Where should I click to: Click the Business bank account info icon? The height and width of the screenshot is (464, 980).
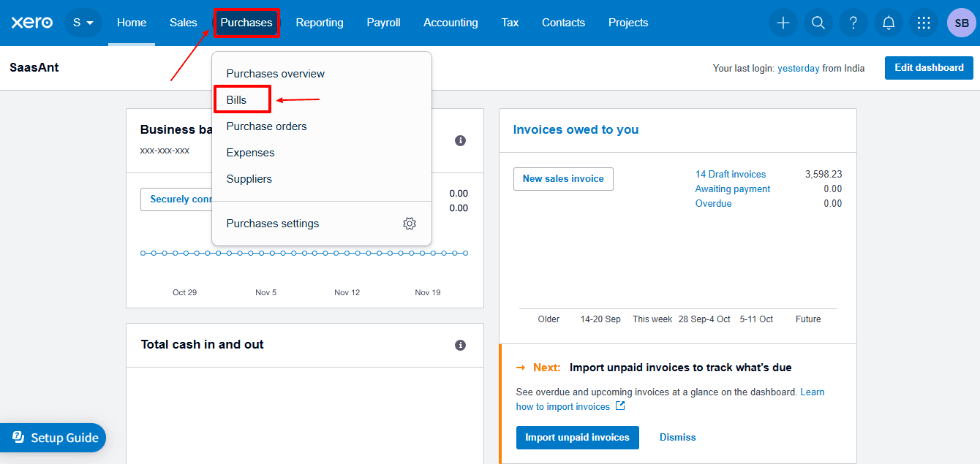pyautogui.click(x=460, y=140)
